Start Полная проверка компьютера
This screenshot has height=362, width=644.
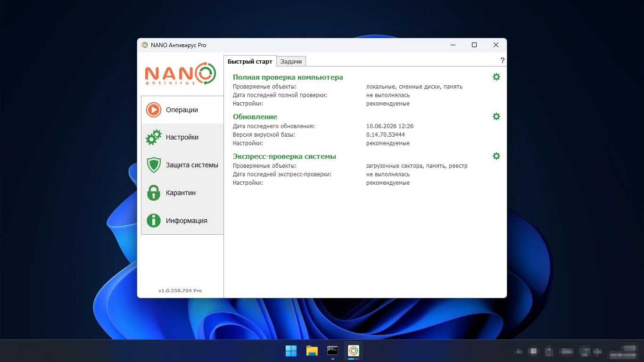point(288,77)
